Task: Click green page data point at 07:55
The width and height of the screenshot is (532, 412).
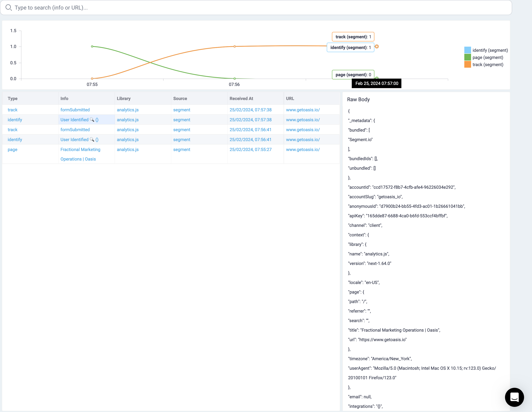Action: [x=92, y=46]
